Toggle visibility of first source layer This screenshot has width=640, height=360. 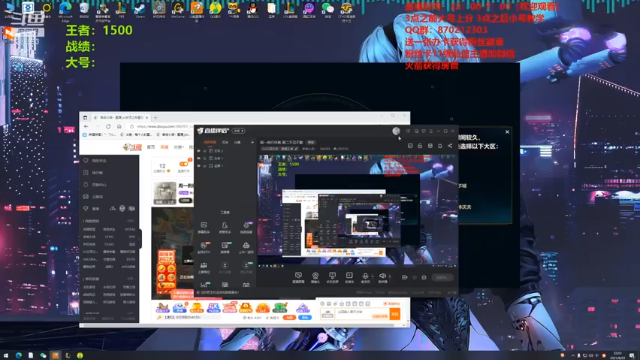(x=199, y=151)
